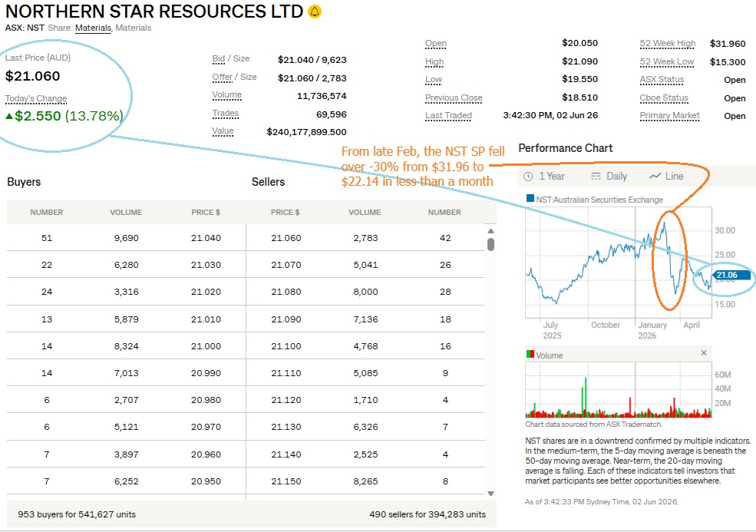Click the 52 Week High label

[x=667, y=44]
